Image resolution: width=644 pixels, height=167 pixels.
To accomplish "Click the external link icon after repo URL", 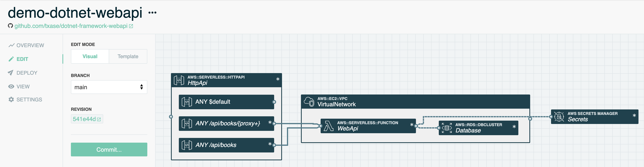I will [x=131, y=26].
